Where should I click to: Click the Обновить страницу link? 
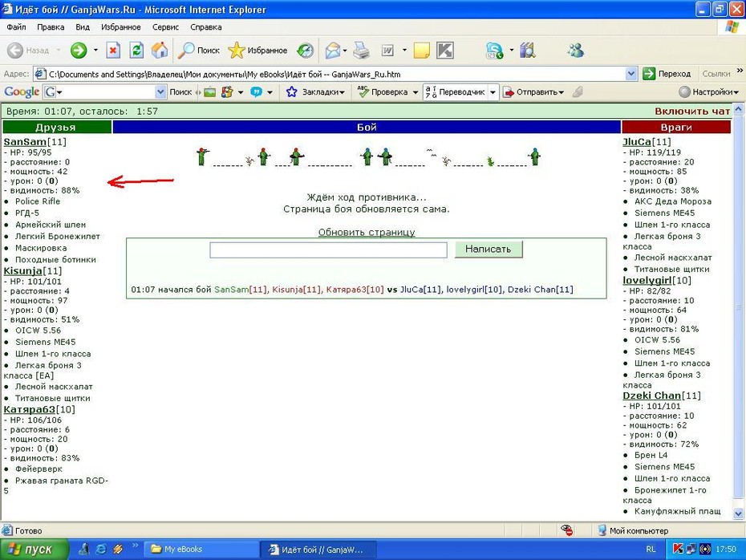(367, 232)
